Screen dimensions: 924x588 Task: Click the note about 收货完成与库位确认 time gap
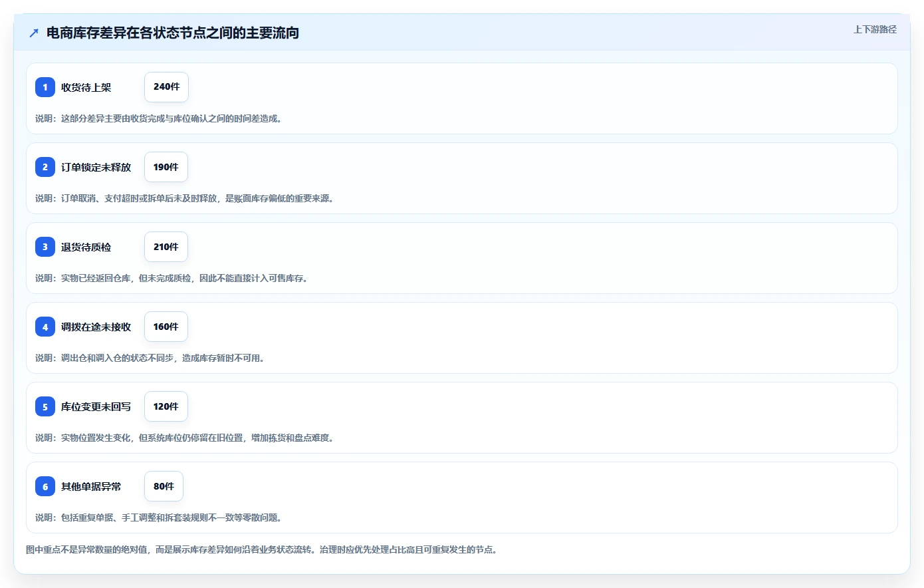(160, 118)
